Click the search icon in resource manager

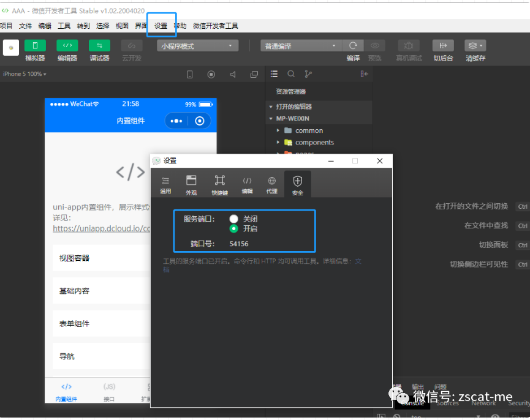tap(291, 73)
